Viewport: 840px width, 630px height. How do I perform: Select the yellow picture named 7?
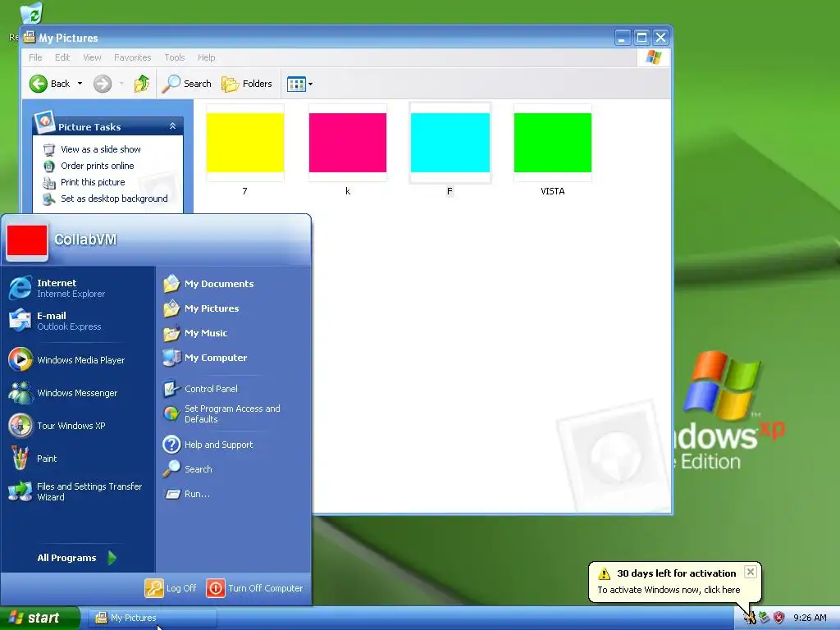pyautogui.click(x=244, y=143)
